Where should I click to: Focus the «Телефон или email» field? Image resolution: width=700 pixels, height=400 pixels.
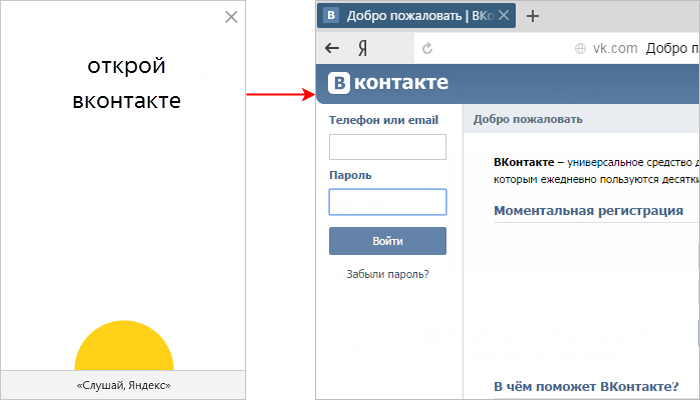pos(388,147)
